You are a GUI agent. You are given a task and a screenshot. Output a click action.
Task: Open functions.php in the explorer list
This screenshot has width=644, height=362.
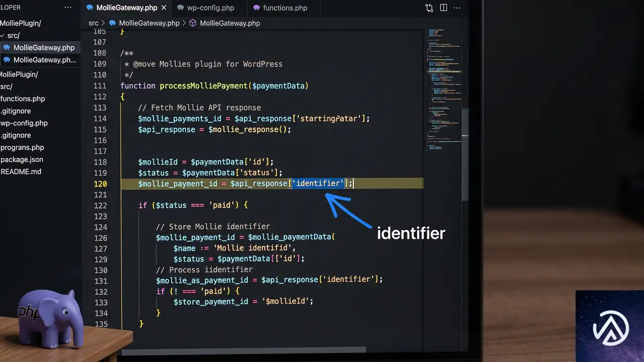click(x=23, y=99)
